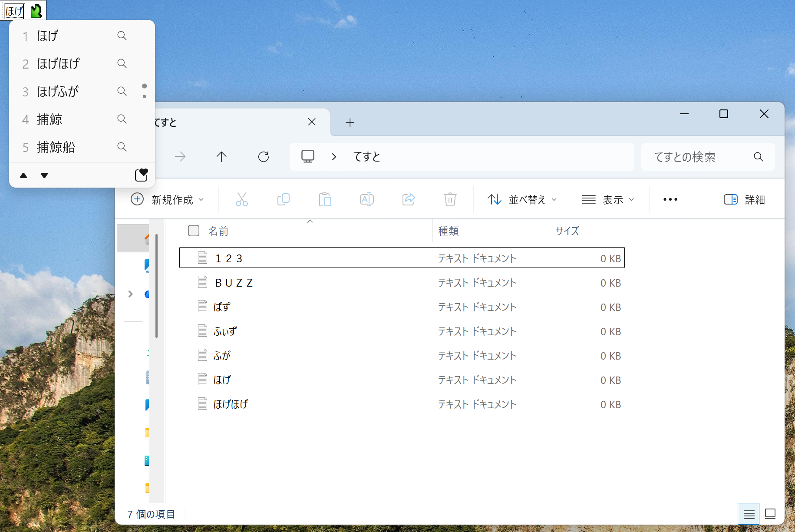Minimize the Explorer window
This screenshot has width=795, height=532.
point(684,114)
